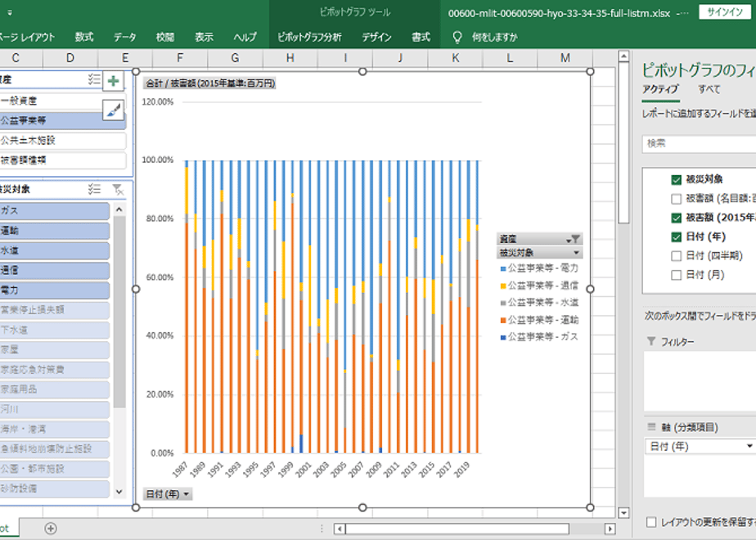Image resolution: width=756 pixels, height=540 pixels.
Task: Select 通信 slicer item
Action: click(x=55, y=271)
